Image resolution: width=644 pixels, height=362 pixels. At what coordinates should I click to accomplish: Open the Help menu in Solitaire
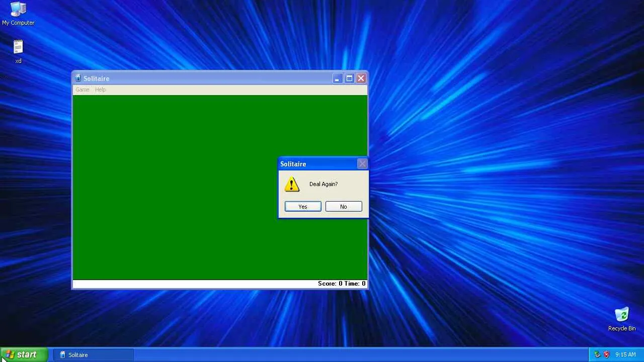click(x=101, y=89)
